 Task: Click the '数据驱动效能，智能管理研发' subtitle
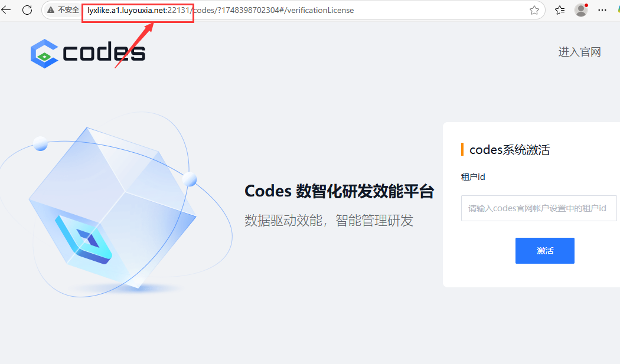(328, 220)
